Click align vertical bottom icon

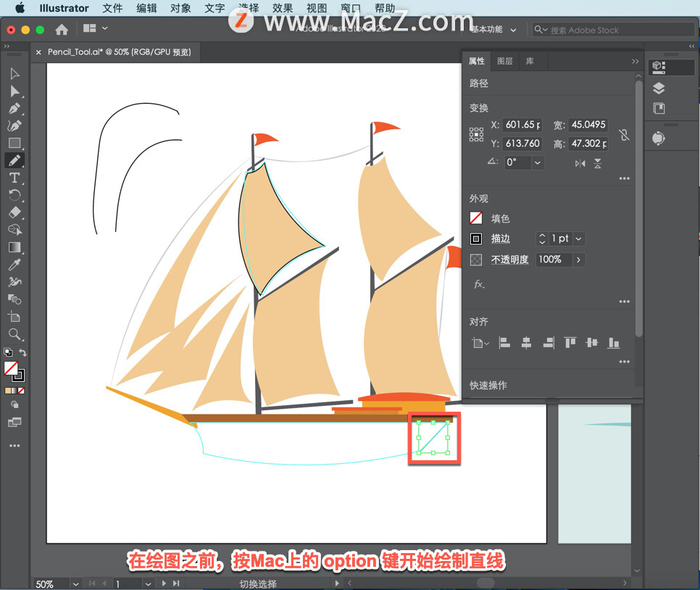point(614,343)
